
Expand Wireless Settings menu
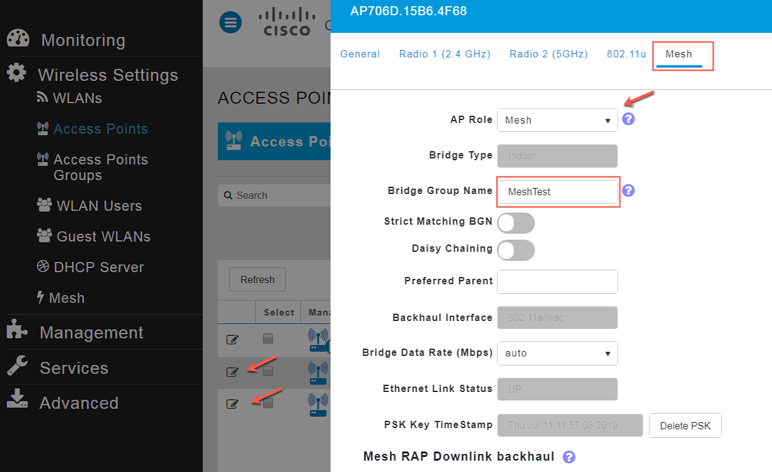pyautogui.click(x=107, y=75)
